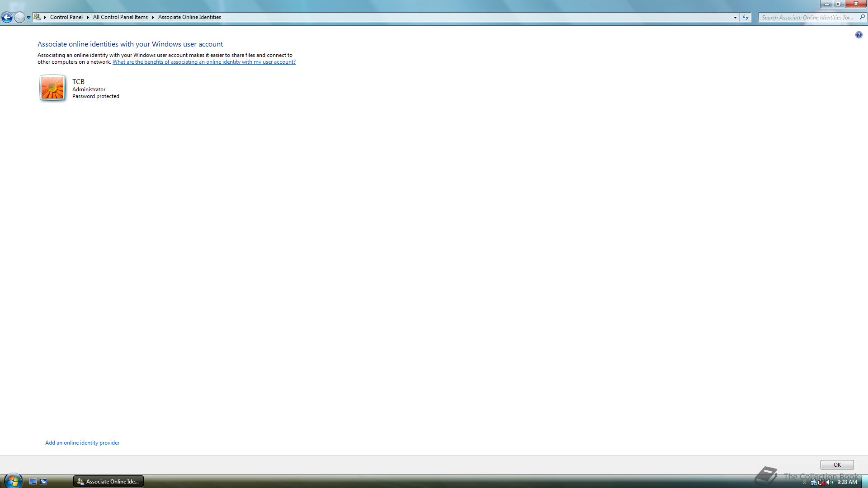Click Switch between windows quick launch icon
Image resolution: width=868 pixels, height=488 pixels.
(44, 482)
